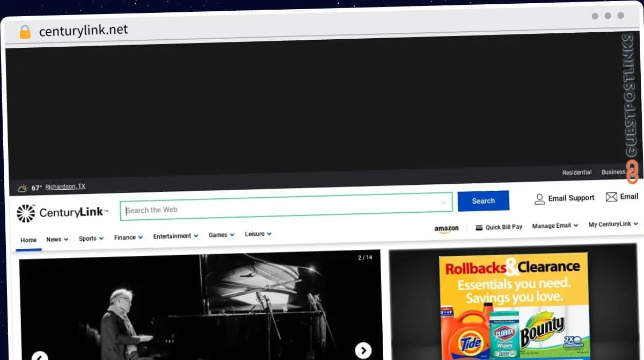Open the Email envelope icon
644x360 pixels.
click(x=611, y=197)
